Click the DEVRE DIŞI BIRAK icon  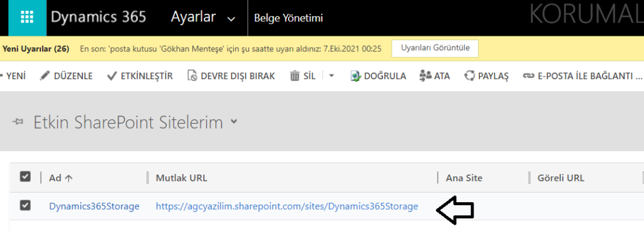[192, 76]
